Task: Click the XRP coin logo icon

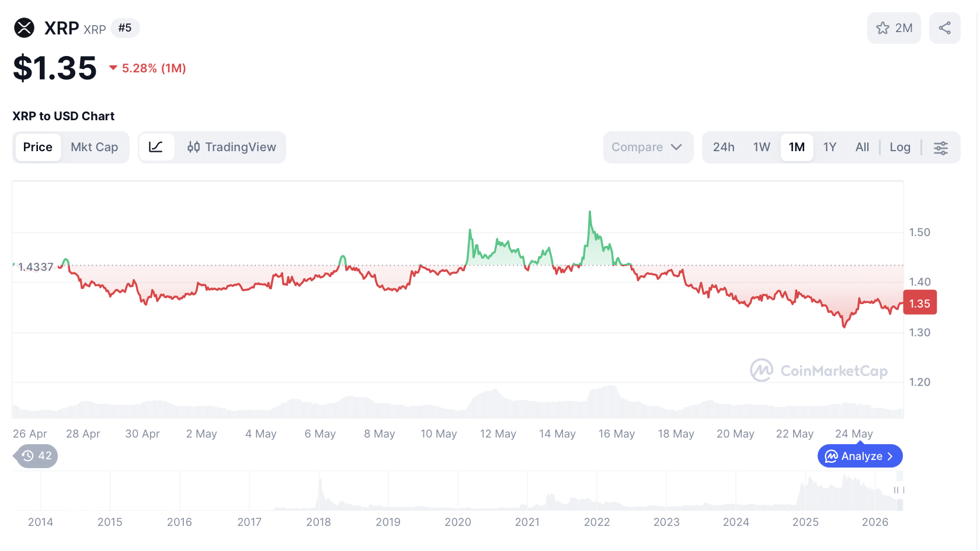Action: (24, 28)
